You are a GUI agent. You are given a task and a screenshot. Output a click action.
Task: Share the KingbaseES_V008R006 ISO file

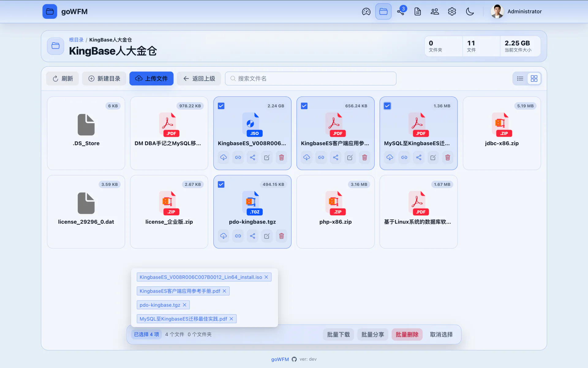(252, 158)
